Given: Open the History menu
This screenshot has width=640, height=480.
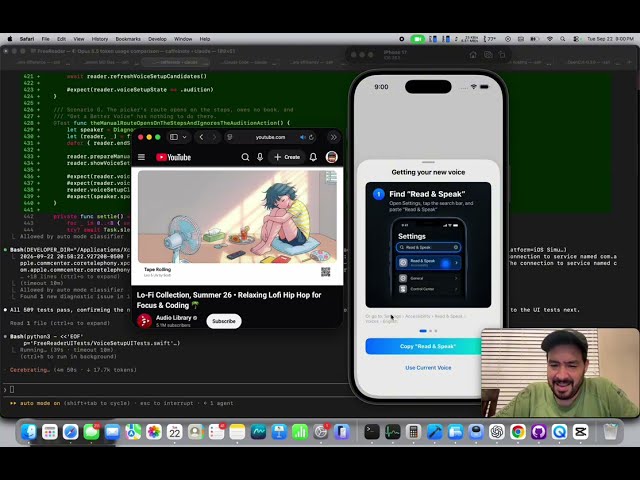Looking at the screenshot, I should pyautogui.click(x=100, y=39).
